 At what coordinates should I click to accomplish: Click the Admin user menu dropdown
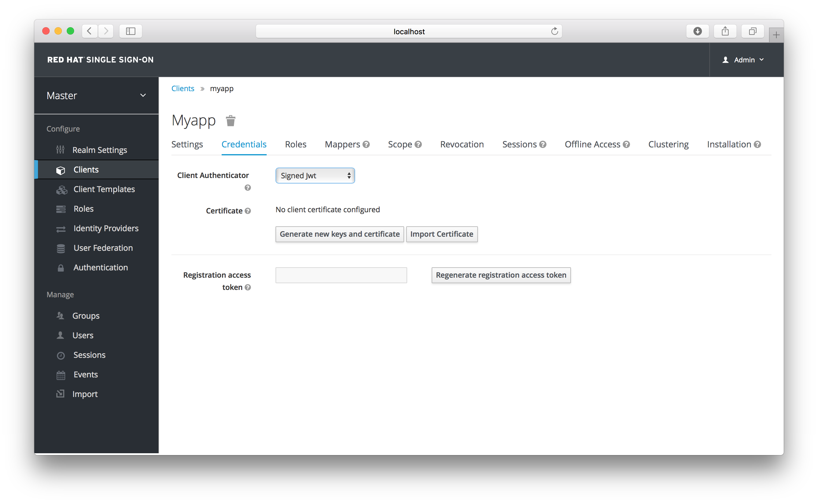742,60
